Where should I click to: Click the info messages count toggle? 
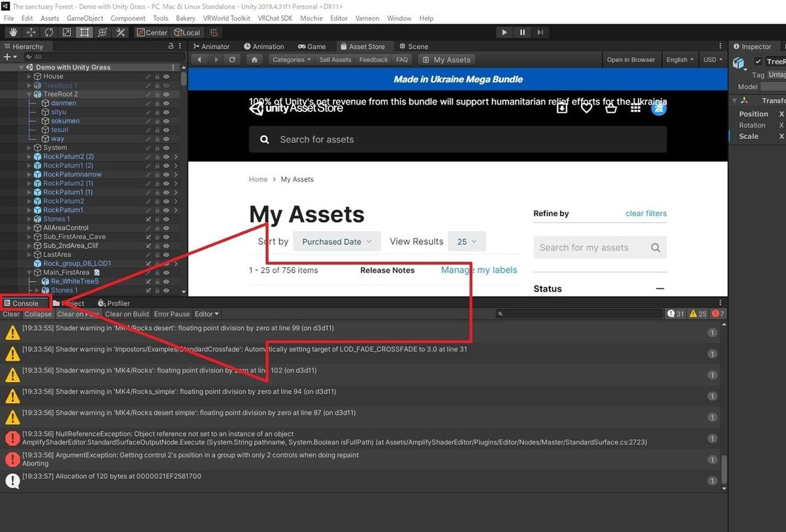[x=676, y=314]
